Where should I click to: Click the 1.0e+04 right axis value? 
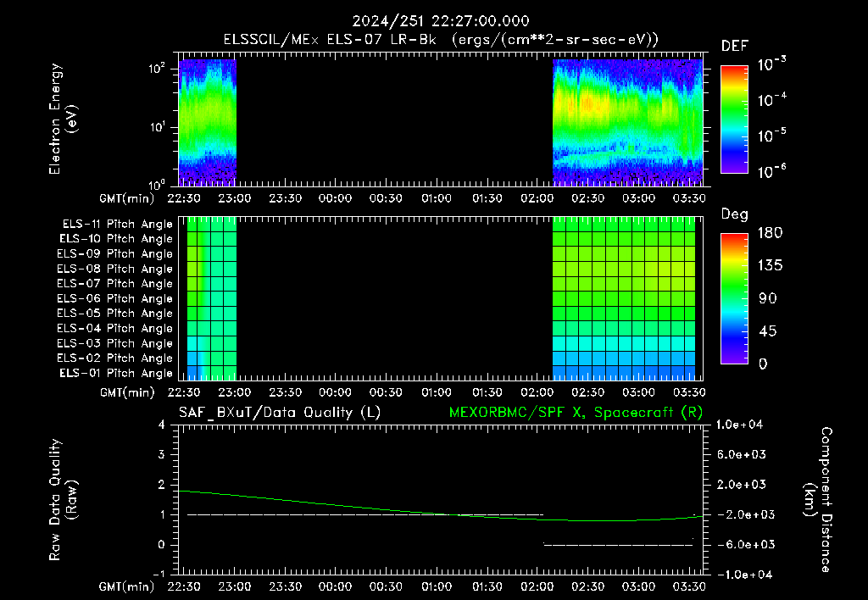click(739, 425)
